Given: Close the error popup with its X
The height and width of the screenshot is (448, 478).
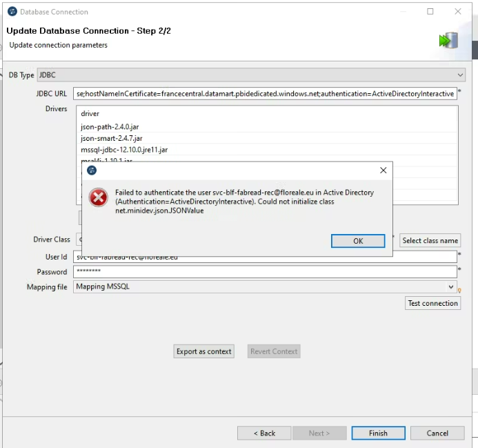Looking at the screenshot, I should [384, 171].
